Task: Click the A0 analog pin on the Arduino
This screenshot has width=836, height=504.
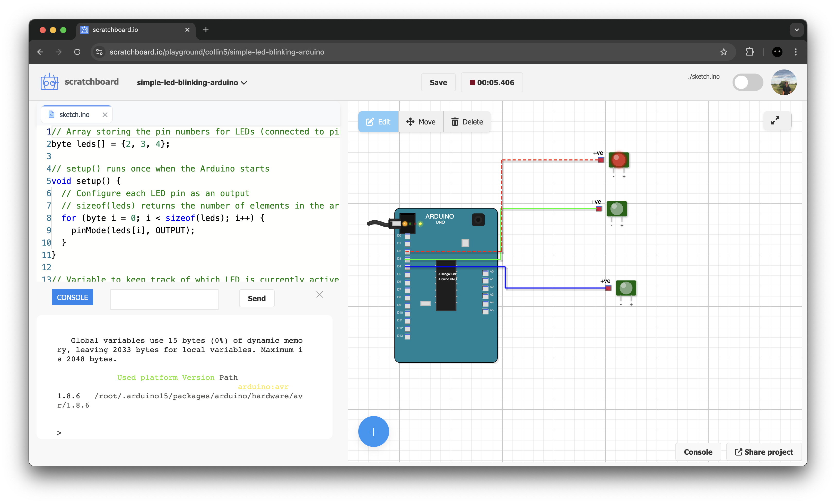Action: tap(485, 273)
